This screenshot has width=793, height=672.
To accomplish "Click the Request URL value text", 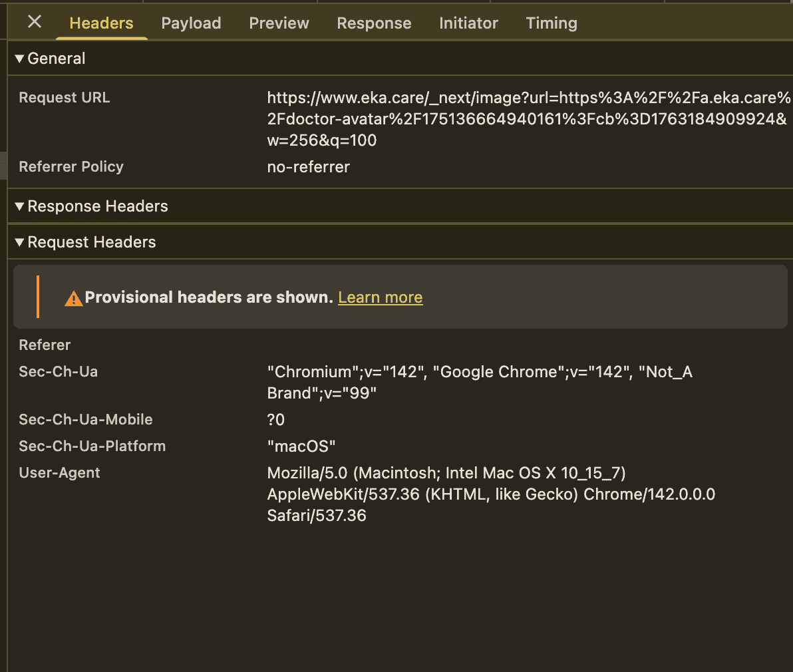I will [x=526, y=119].
